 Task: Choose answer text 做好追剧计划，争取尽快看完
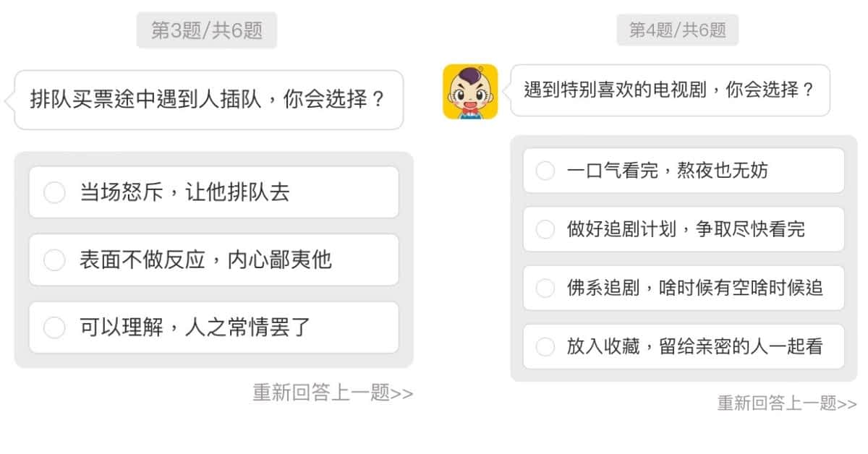(685, 230)
